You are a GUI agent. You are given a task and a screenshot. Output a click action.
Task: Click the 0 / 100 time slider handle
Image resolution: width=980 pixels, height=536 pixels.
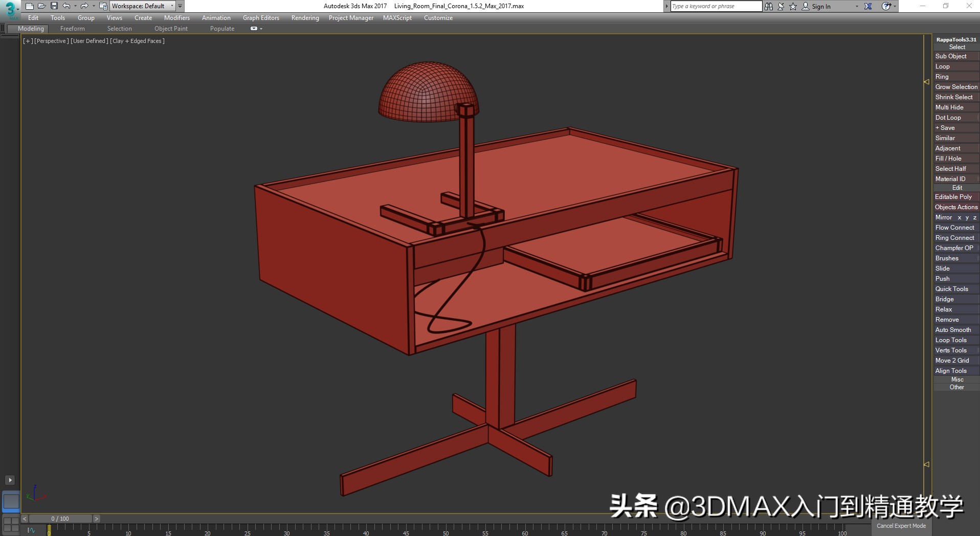[60, 519]
